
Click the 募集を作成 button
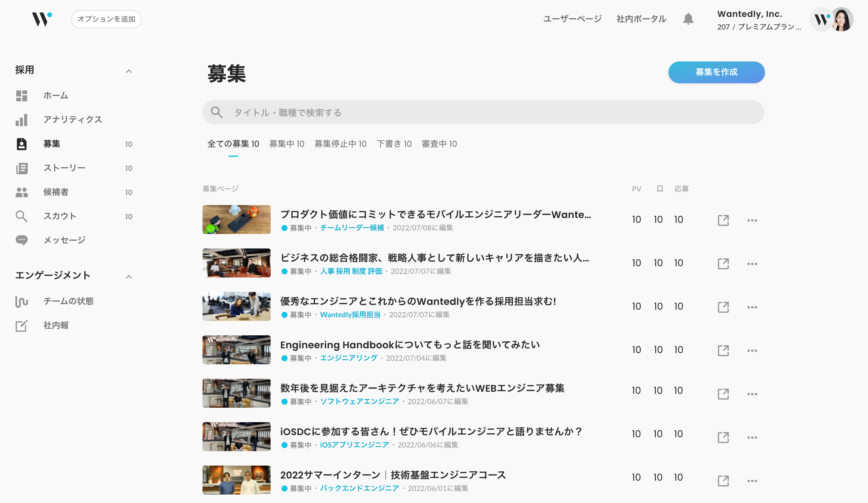pos(716,72)
